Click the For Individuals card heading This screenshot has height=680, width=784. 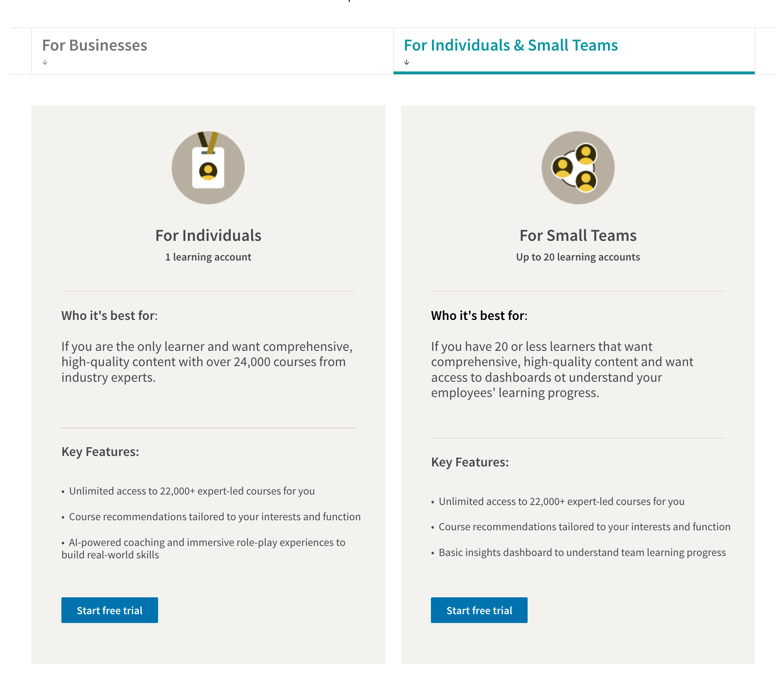(208, 236)
